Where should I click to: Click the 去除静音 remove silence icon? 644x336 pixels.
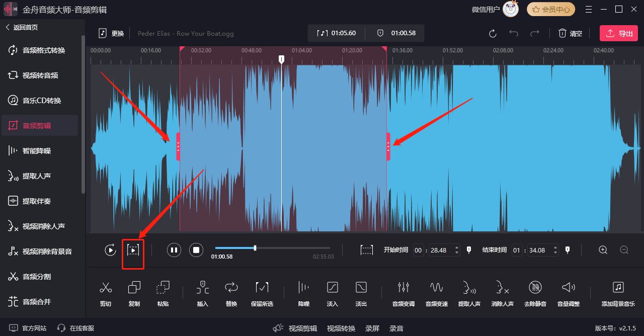pyautogui.click(x=535, y=288)
